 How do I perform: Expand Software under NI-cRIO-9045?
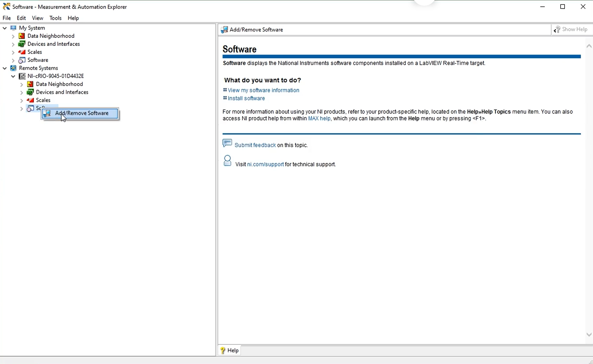click(x=21, y=108)
